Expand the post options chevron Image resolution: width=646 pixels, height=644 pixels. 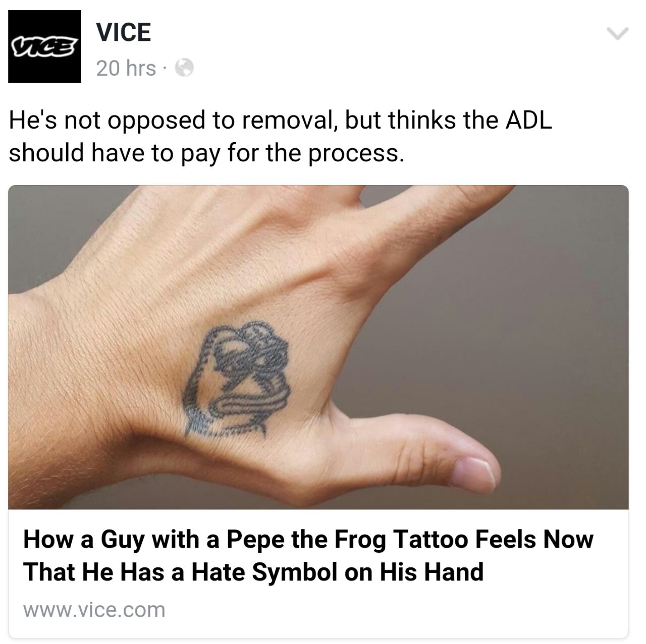pos(617,34)
